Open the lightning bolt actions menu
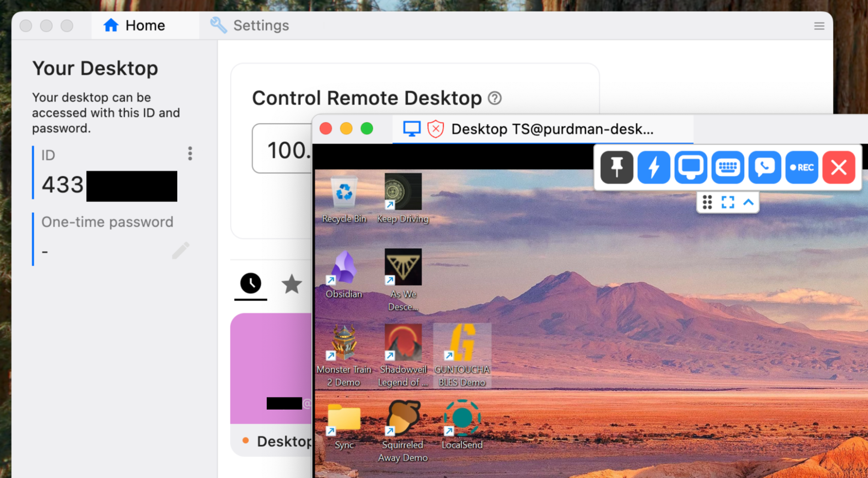Viewport: 868px width, 478px height. pyautogui.click(x=653, y=167)
